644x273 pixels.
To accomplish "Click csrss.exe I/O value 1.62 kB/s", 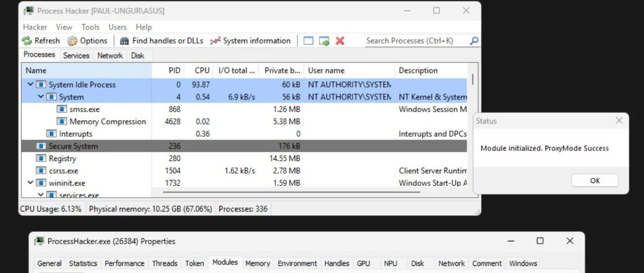I will pyautogui.click(x=239, y=170).
